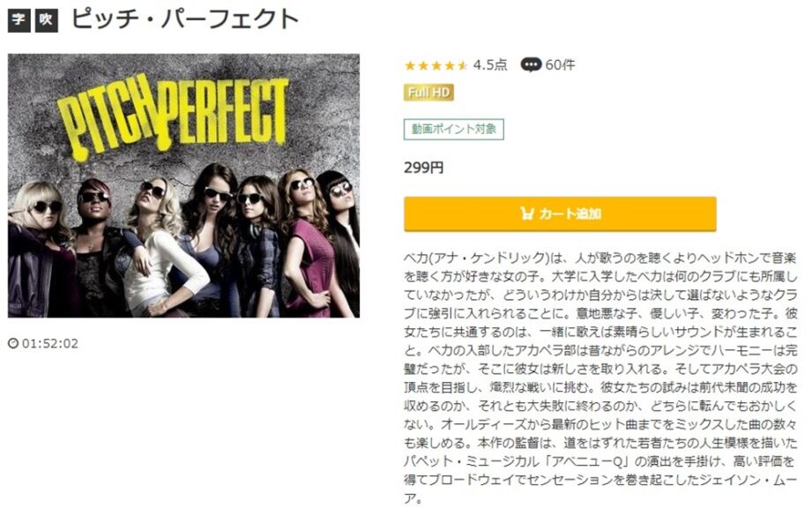Click the first rating star

[410, 65]
